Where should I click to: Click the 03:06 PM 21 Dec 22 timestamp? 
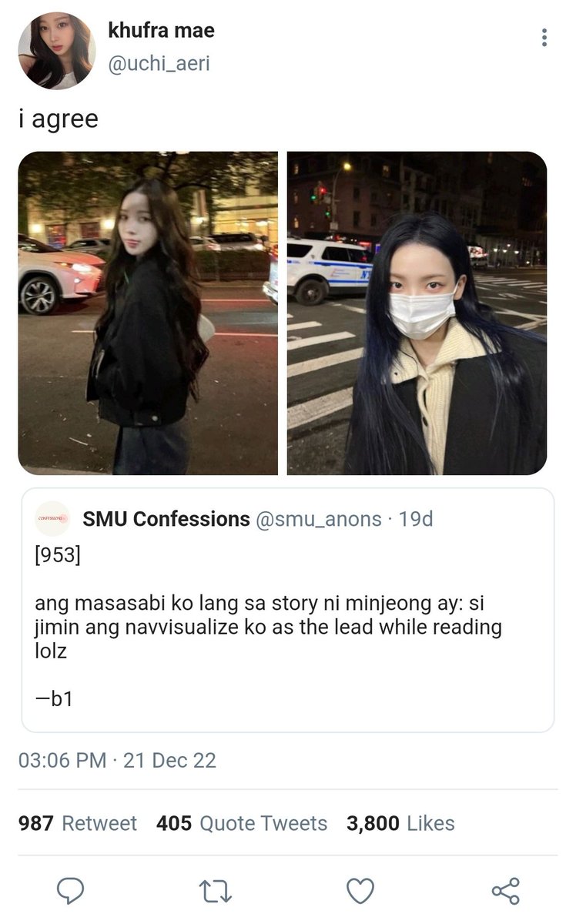click(117, 761)
